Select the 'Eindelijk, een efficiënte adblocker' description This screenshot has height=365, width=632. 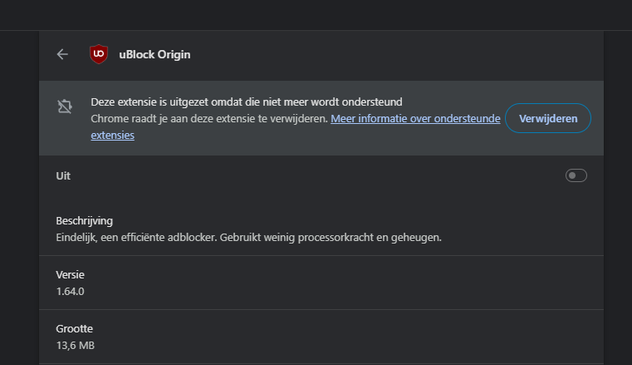point(249,237)
